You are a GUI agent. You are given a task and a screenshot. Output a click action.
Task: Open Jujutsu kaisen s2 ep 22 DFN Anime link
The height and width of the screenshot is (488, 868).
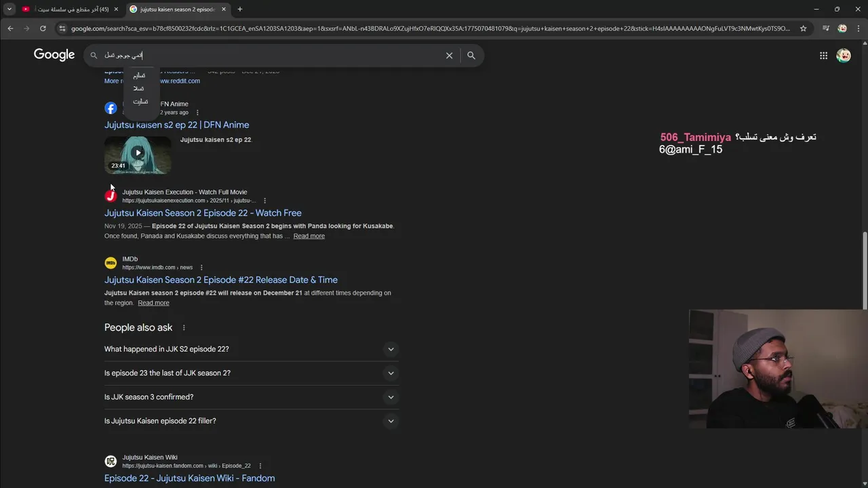click(176, 125)
